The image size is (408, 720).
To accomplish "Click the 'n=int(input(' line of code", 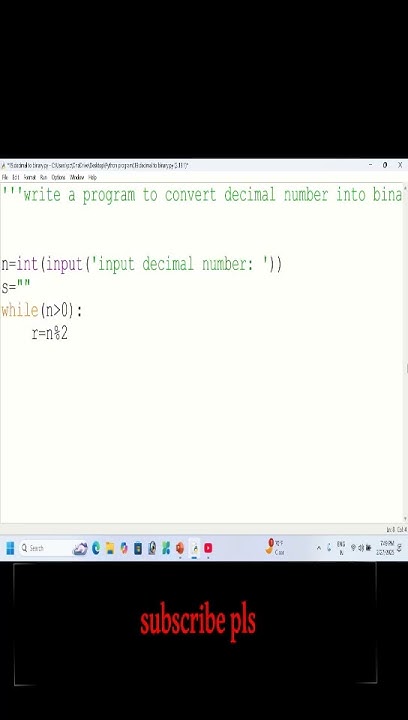I will point(142,264).
